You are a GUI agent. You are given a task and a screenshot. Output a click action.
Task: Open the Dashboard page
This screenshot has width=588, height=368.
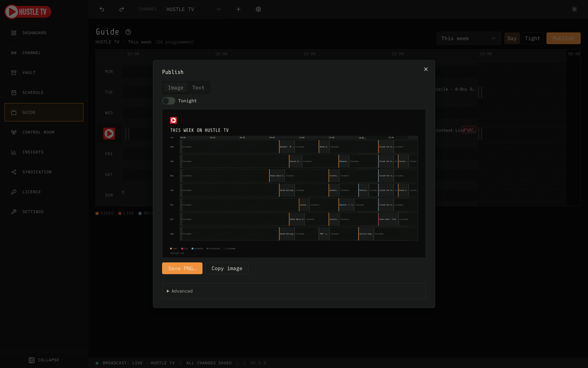pos(44,33)
